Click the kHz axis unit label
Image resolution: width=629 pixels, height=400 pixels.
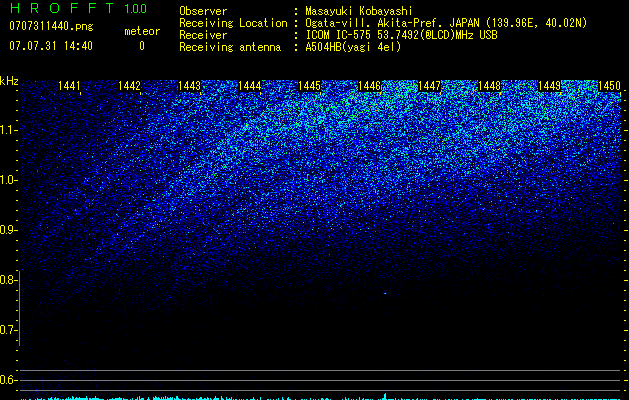(x=9, y=81)
